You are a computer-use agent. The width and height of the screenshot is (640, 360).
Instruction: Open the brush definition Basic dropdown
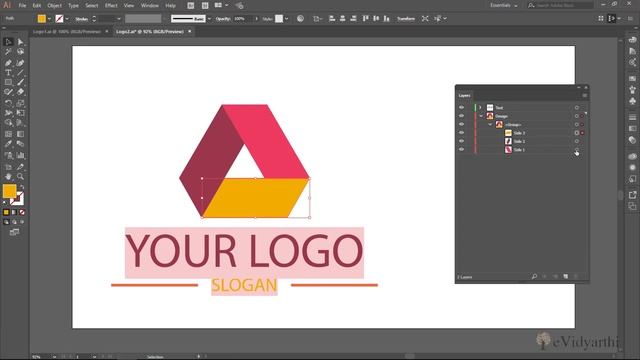209,19
